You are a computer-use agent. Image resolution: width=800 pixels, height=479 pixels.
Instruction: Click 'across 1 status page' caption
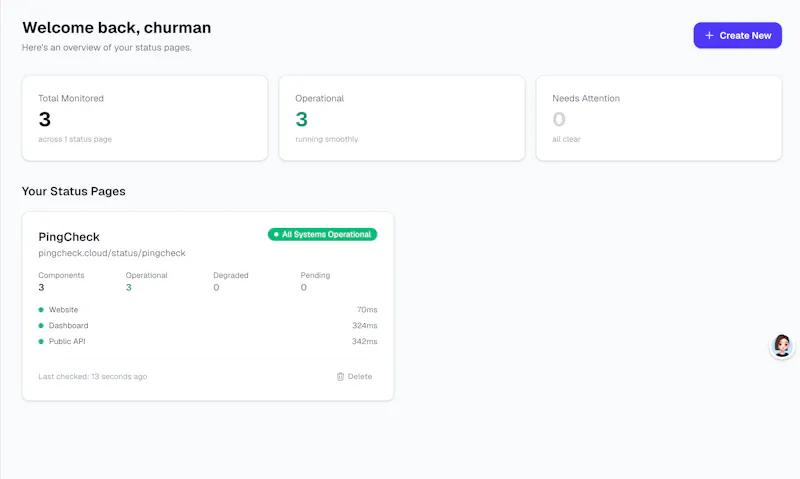[75, 139]
